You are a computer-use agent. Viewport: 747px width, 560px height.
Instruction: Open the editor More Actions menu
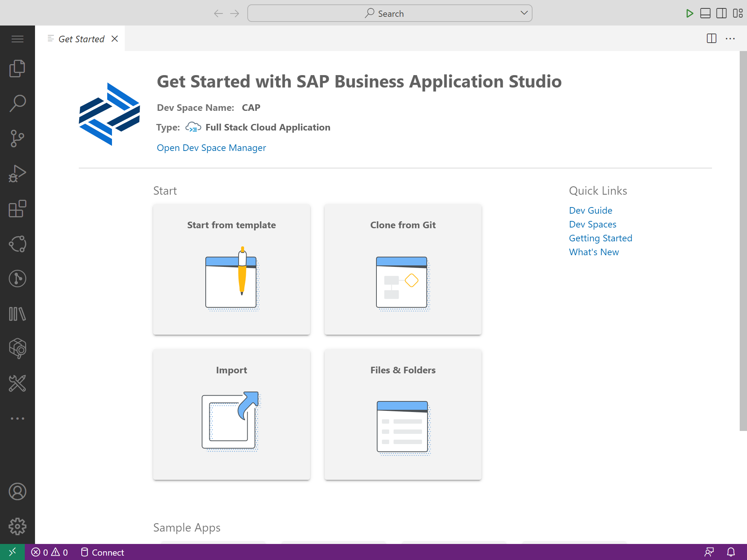[730, 38]
